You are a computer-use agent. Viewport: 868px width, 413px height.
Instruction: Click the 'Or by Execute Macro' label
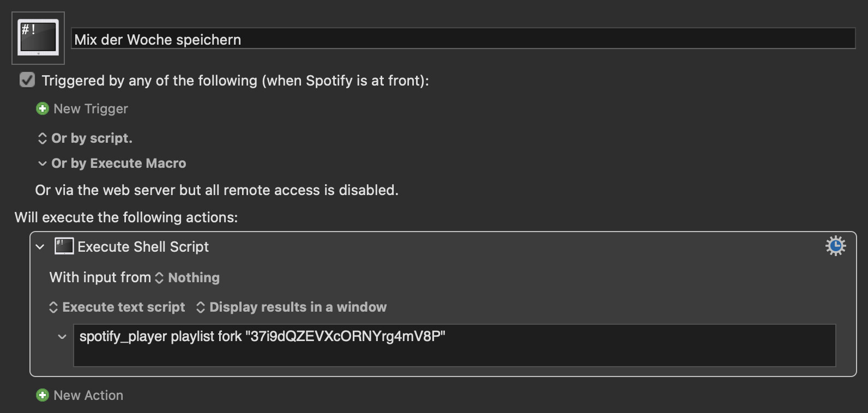(x=119, y=163)
